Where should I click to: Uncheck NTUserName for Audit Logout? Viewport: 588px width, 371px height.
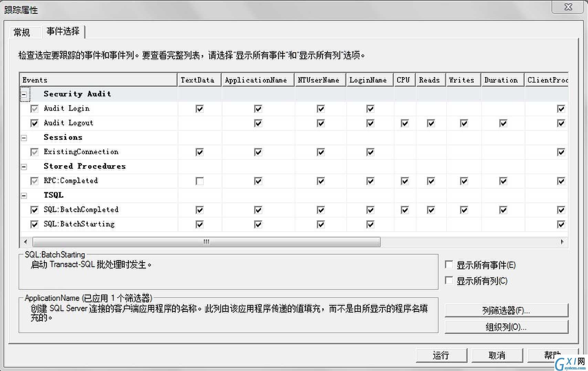[x=321, y=123]
